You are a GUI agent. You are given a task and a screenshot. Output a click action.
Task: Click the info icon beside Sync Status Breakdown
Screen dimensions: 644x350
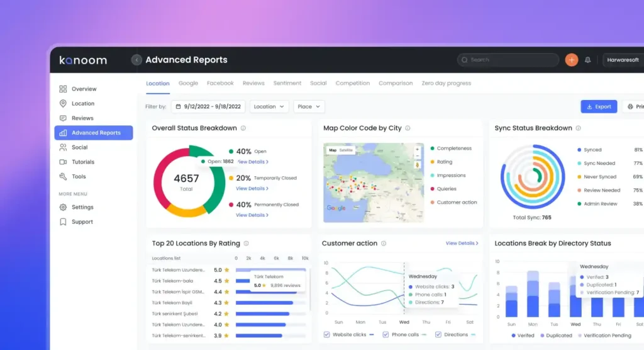pyautogui.click(x=579, y=128)
